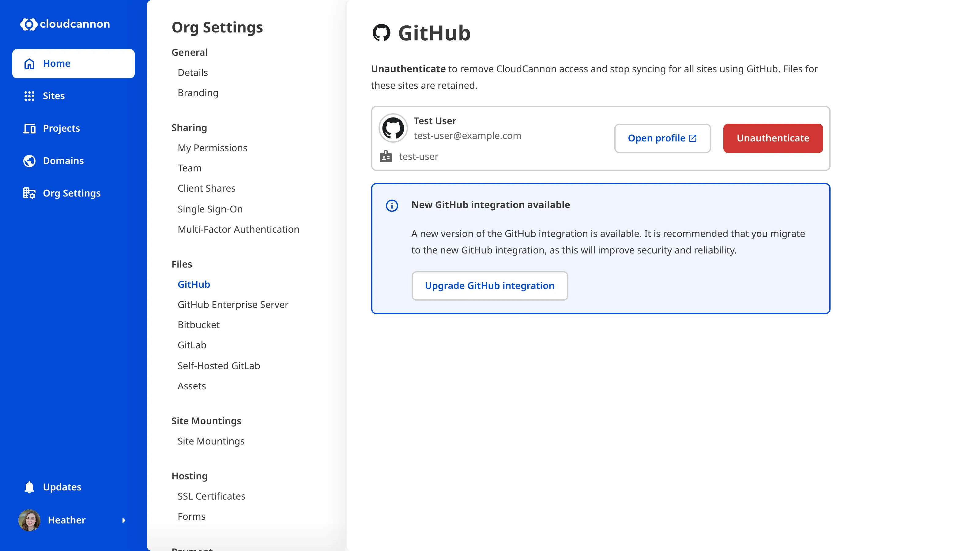
Task: Open the SSL Certificates page
Action: [x=211, y=496]
